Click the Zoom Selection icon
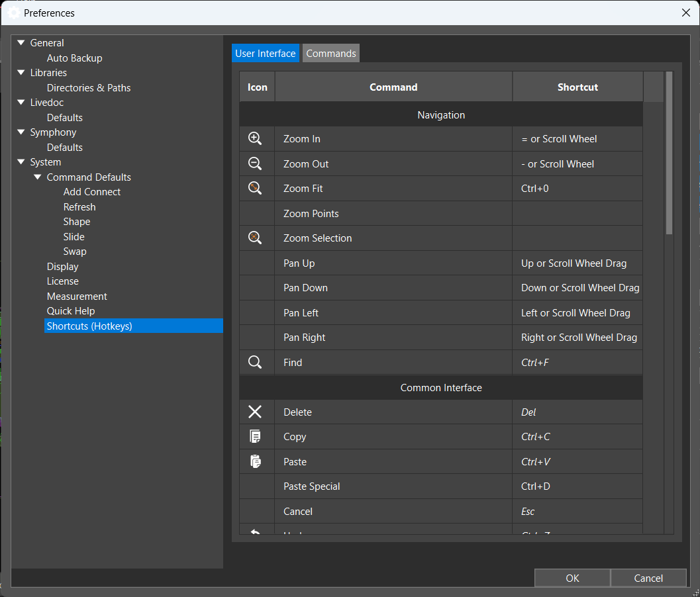This screenshot has width=700, height=597. point(257,237)
